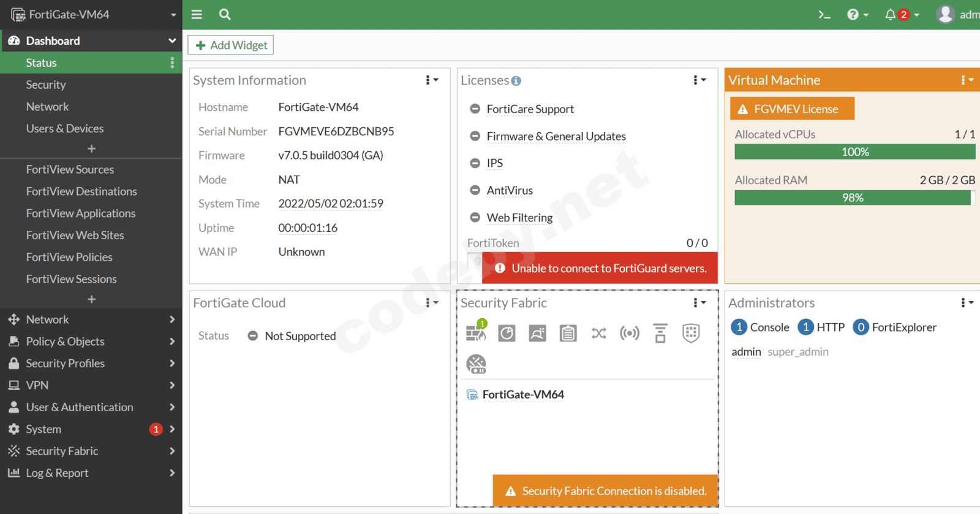Expand the Network menu above Policy & Objects
The height and width of the screenshot is (514, 980).
(x=91, y=319)
